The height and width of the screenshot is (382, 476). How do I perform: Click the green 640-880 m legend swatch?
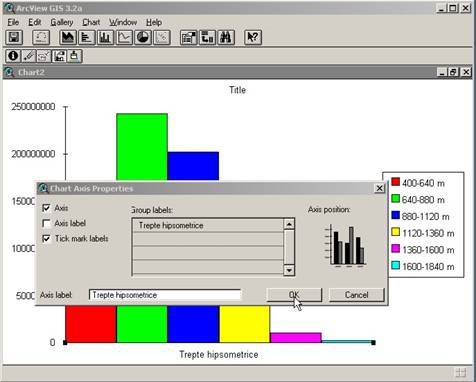click(395, 199)
